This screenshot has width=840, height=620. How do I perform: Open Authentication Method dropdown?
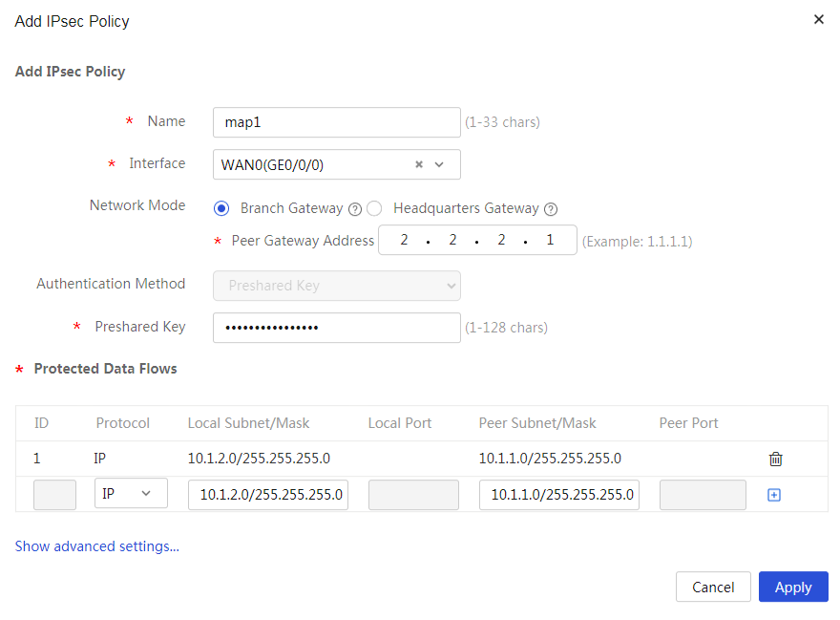tap(336, 286)
